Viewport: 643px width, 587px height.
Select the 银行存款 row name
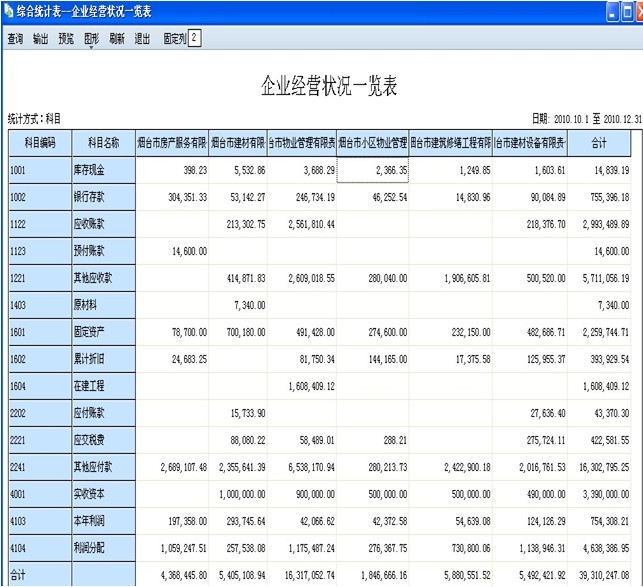(103, 197)
